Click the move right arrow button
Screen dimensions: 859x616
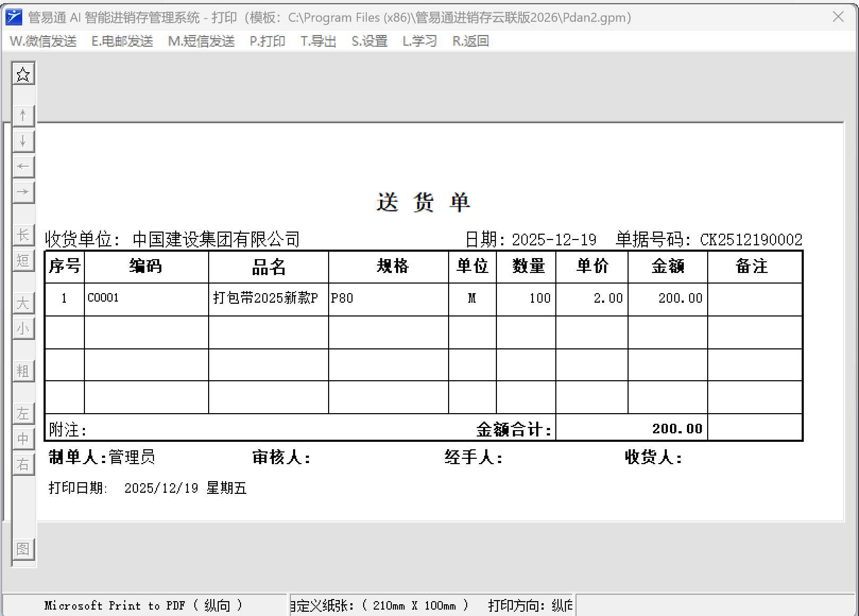(23, 192)
